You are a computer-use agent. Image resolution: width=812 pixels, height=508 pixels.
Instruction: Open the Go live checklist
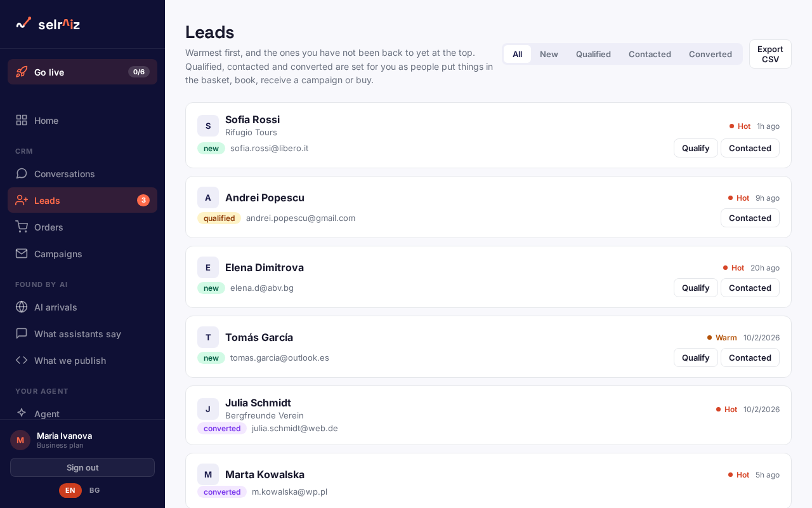[82, 72]
